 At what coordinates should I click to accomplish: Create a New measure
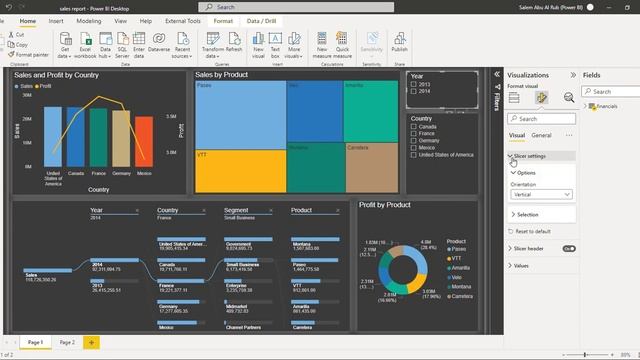pyautogui.click(x=322, y=45)
